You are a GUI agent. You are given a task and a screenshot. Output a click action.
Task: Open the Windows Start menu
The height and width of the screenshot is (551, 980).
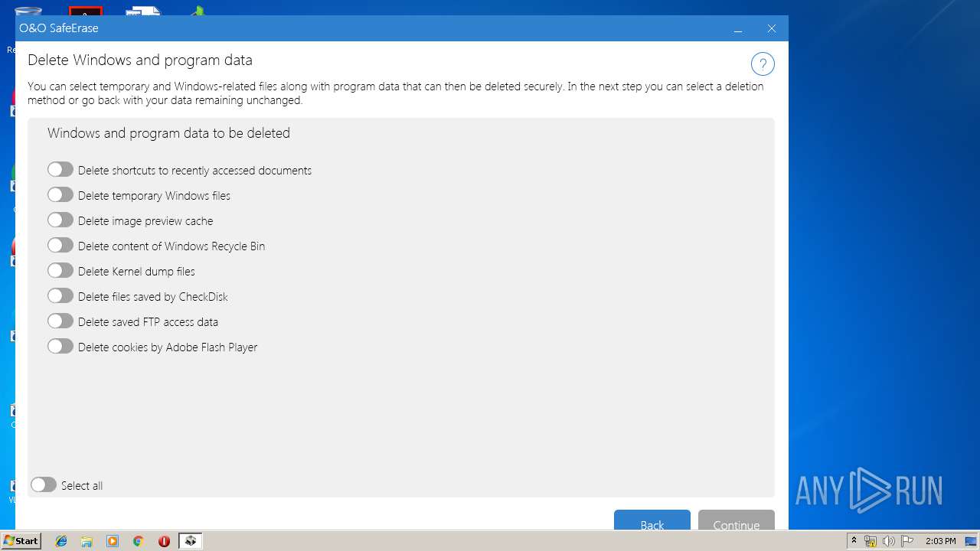pyautogui.click(x=21, y=541)
